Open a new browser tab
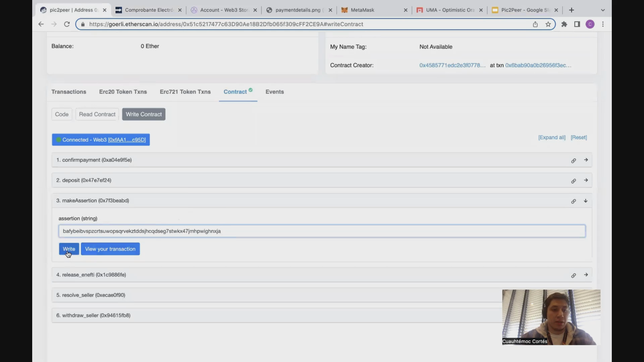Image resolution: width=644 pixels, height=362 pixels. 572,10
